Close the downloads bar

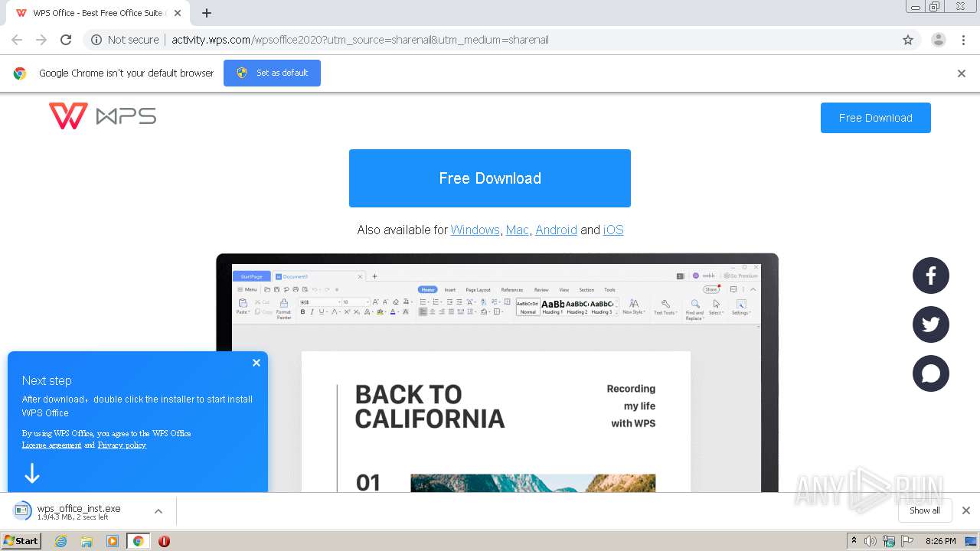point(966,510)
